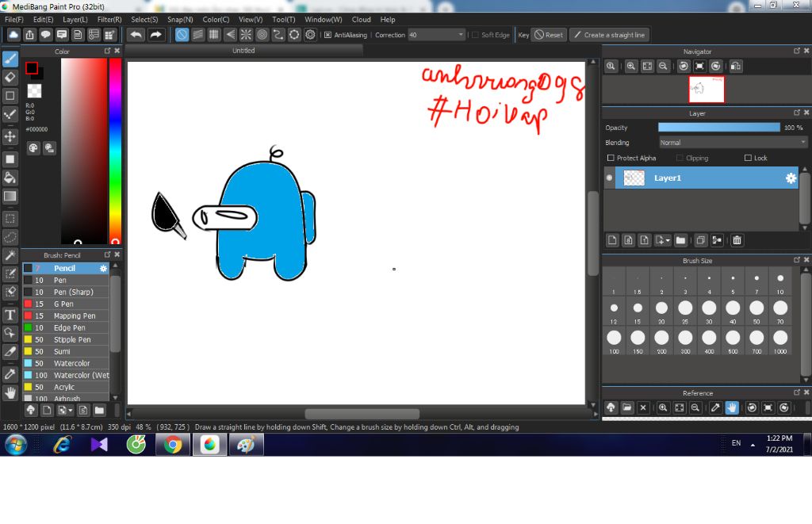
Task: Click the Redo arrow in toolbar
Action: 155,35
